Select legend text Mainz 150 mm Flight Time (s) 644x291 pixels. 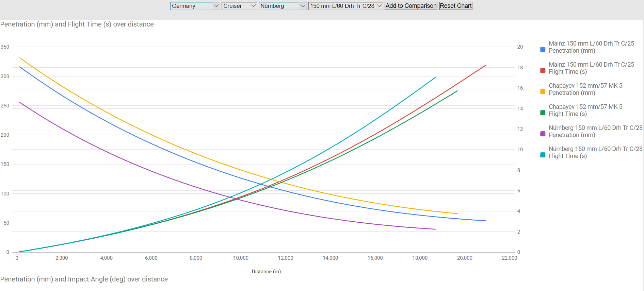592,68
